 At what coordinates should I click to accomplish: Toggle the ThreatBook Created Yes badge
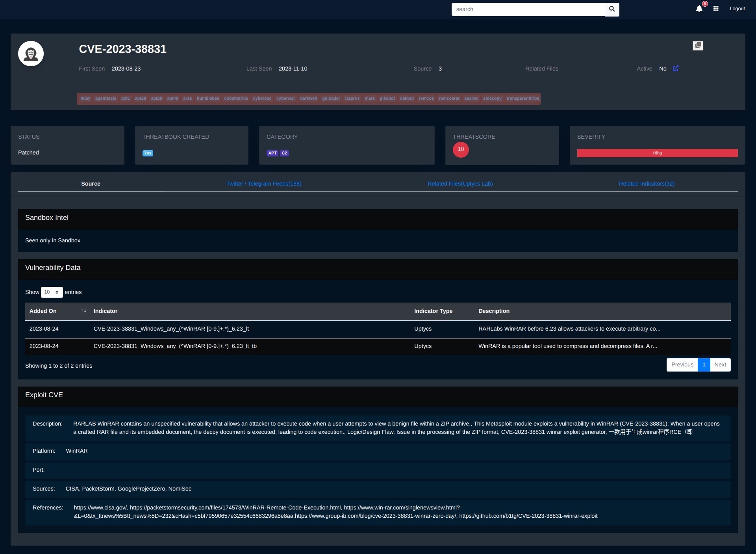[147, 153]
